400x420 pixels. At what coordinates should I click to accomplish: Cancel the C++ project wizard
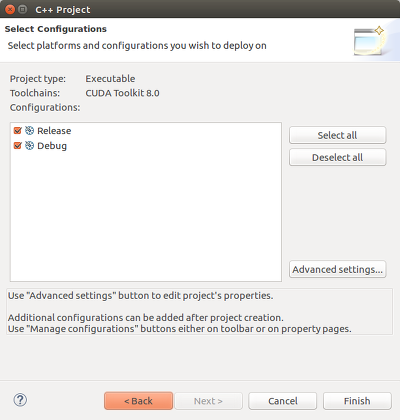tap(283, 401)
